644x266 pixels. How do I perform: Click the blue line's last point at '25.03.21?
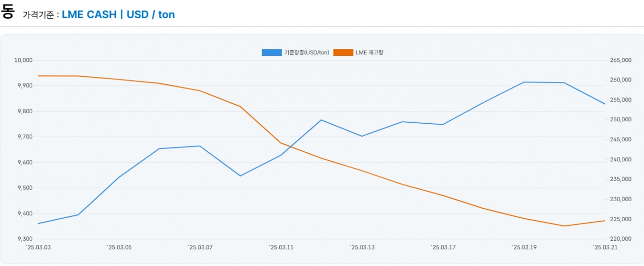[x=604, y=104]
